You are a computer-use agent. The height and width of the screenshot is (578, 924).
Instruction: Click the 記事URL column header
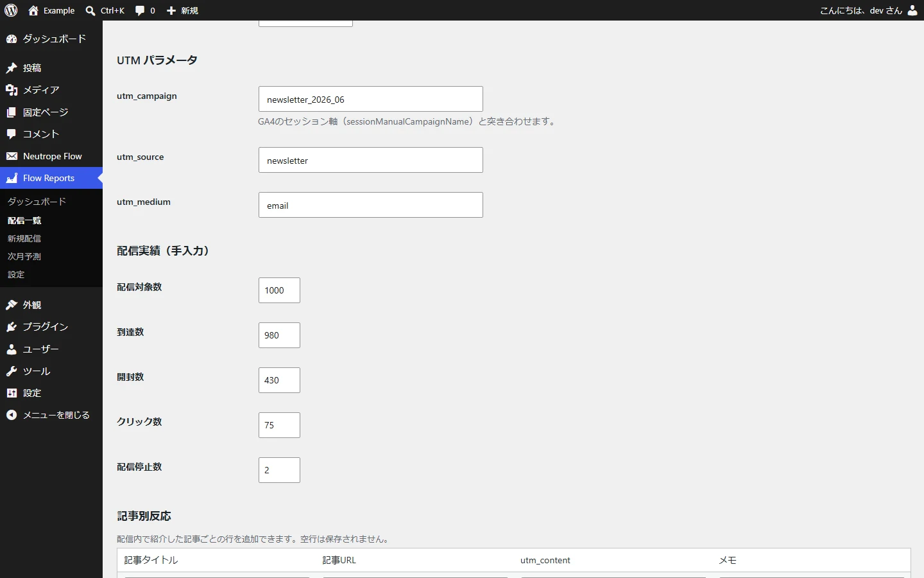coord(339,560)
